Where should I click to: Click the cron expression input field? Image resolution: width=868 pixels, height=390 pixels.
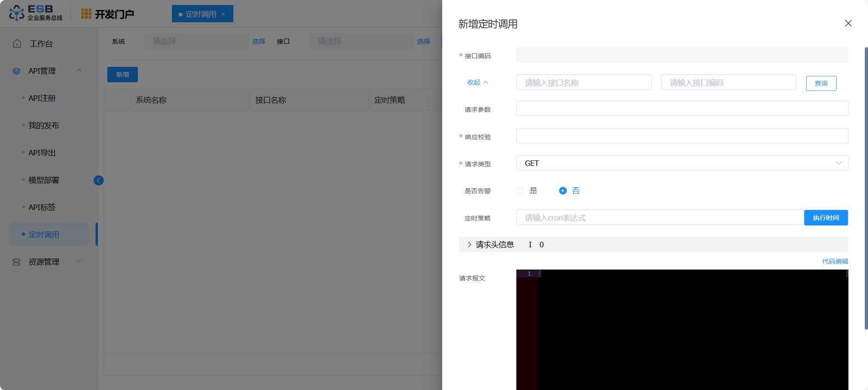pyautogui.click(x=660, y=218)
